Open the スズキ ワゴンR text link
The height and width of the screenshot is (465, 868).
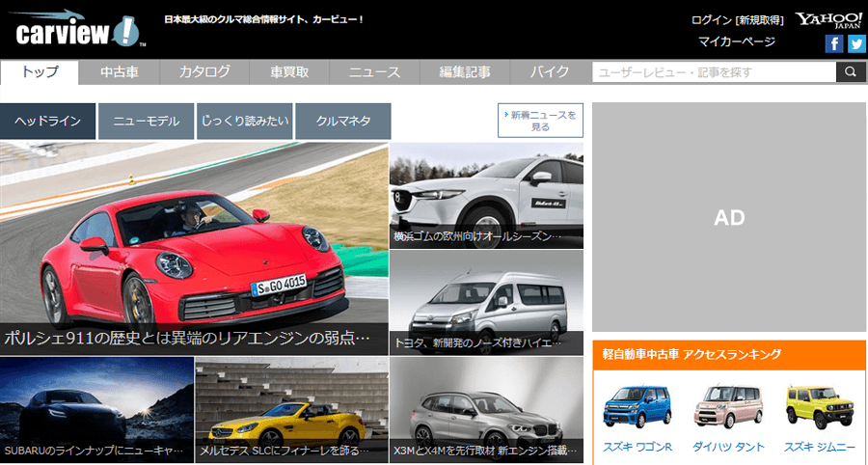coord(637,447)
